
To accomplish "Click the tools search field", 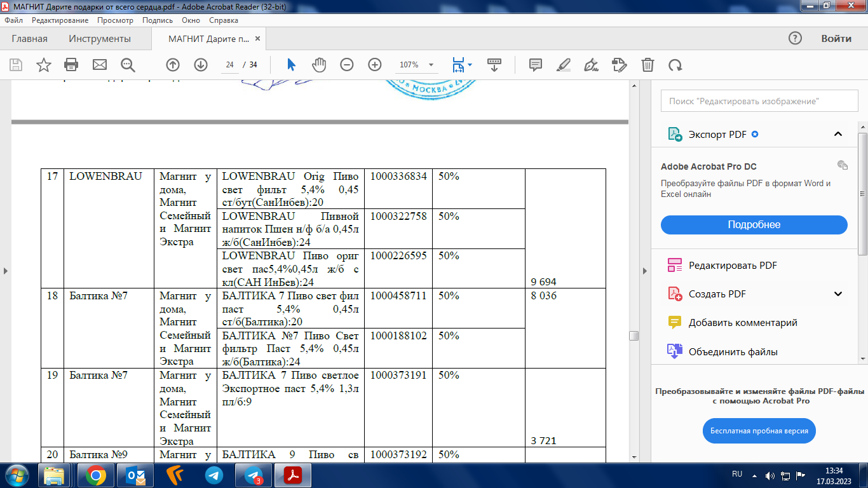I will coord(759,101).
